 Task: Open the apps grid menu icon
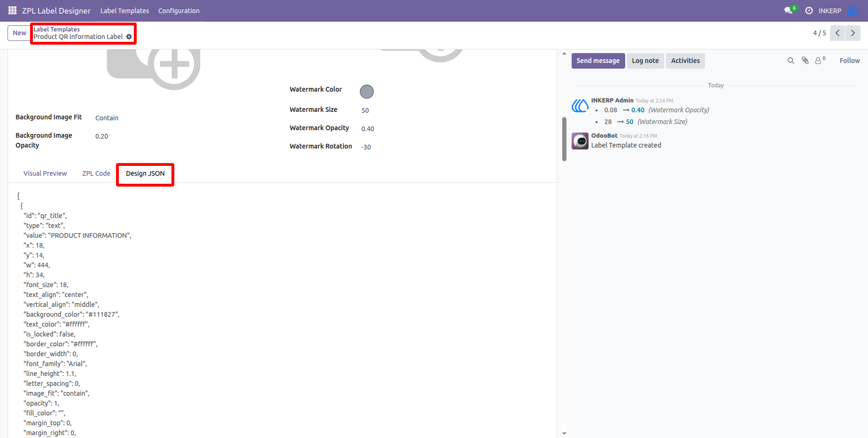13,10
